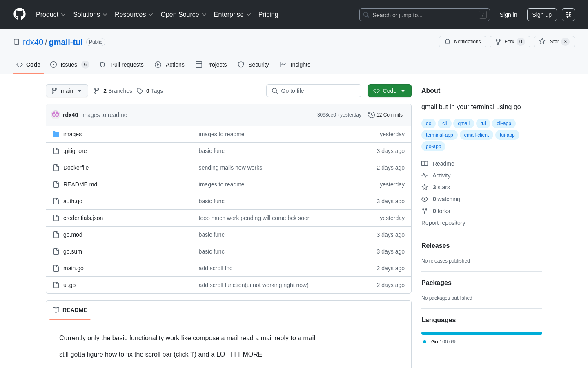Screen dimensions: 588x368
Task: Click the Report repository link
Action: (x=443, y=223)
